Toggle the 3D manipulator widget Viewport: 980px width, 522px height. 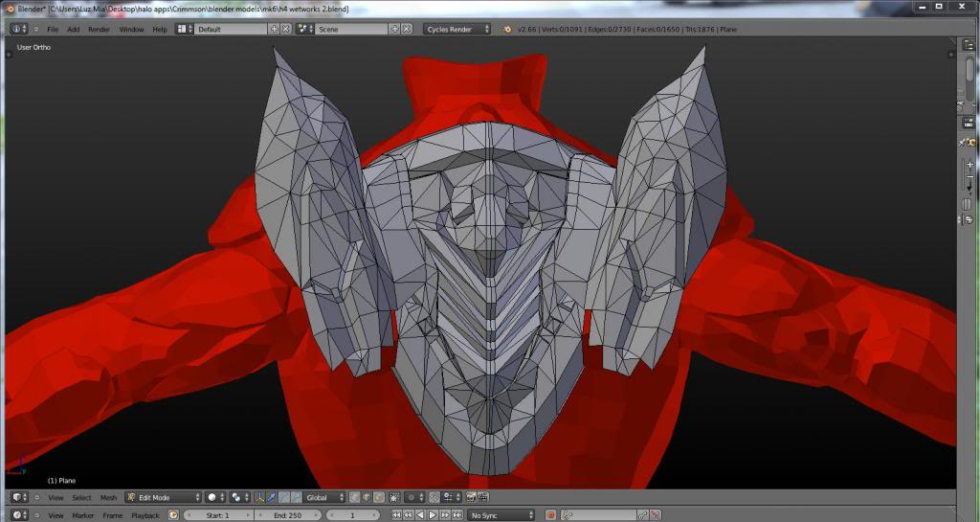[x=259, y=498]
